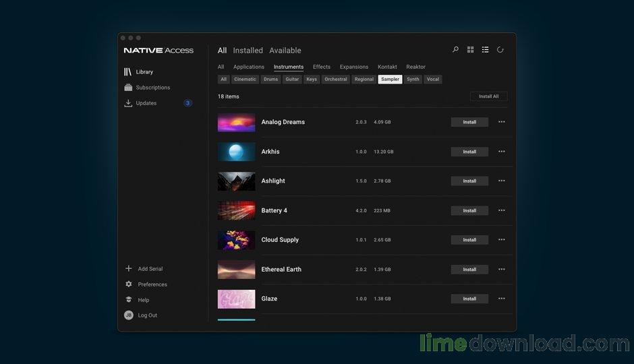Viewport: 634px width, 364px height.
Task: Open the search magnifier icon
Action: click(x=455, y=50)
